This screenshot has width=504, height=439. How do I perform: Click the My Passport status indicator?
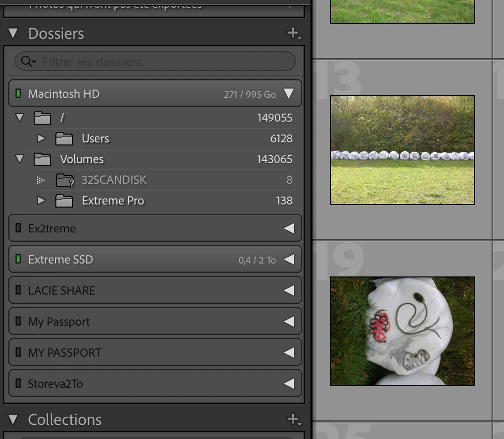[18, 321]
